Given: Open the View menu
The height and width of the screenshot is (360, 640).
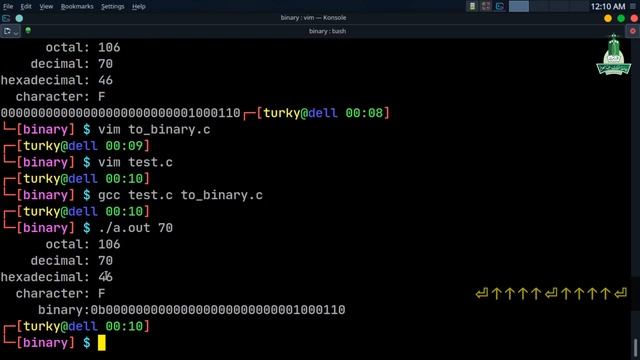Looking at the screenshot, I should (46, 7).
